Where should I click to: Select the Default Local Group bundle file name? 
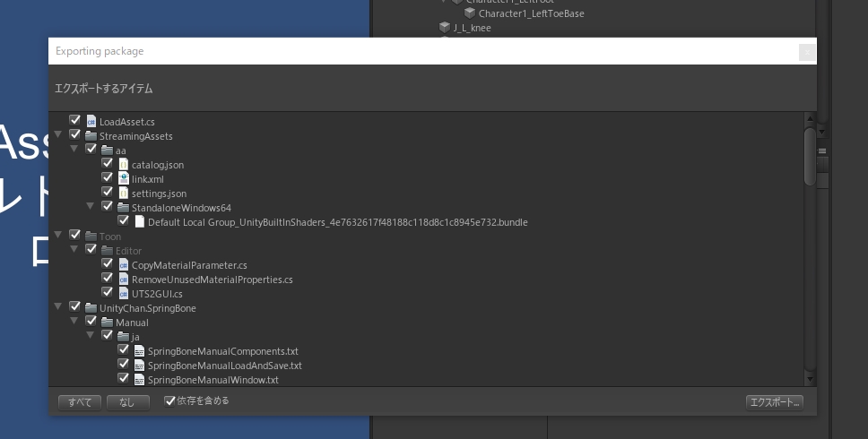click(x=338, y=222)
